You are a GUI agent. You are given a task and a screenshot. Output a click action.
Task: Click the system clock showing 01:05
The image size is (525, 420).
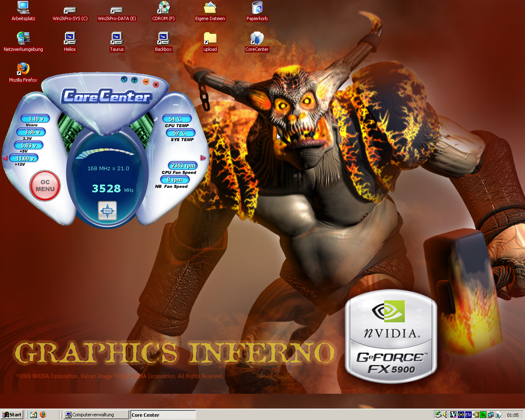pos(513,415)
